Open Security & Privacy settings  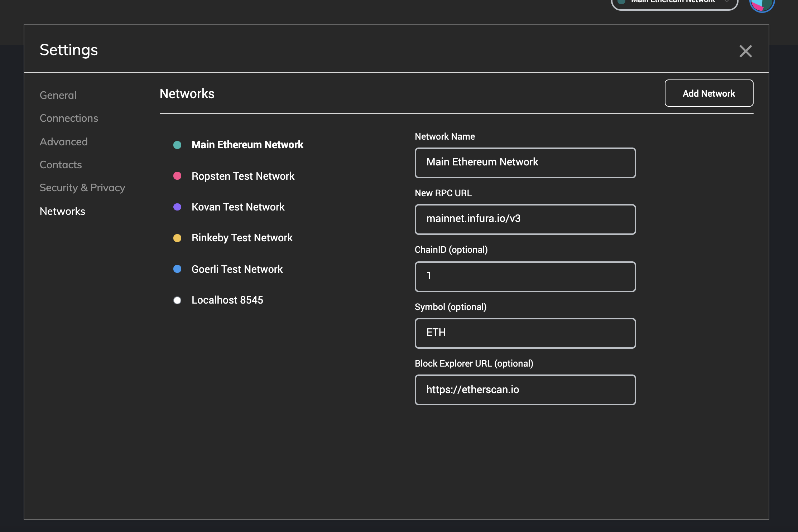pyautogui.click(x=82, y=188)
